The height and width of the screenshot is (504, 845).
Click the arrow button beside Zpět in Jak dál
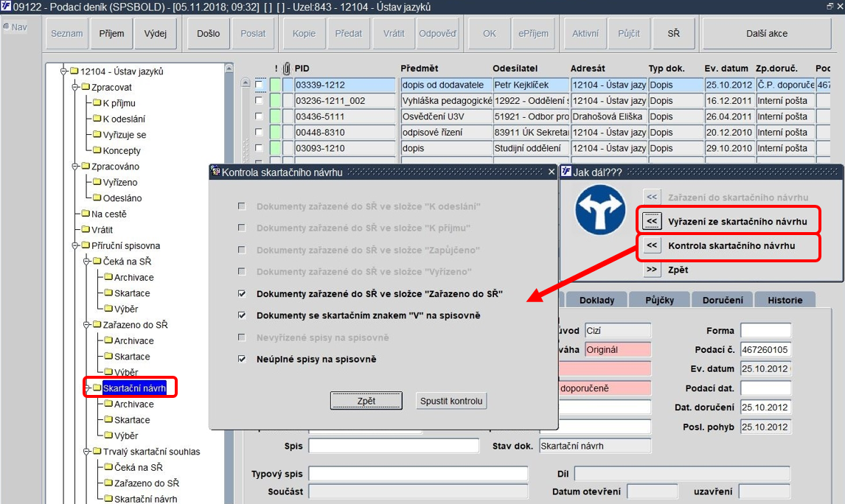(652, 269)
